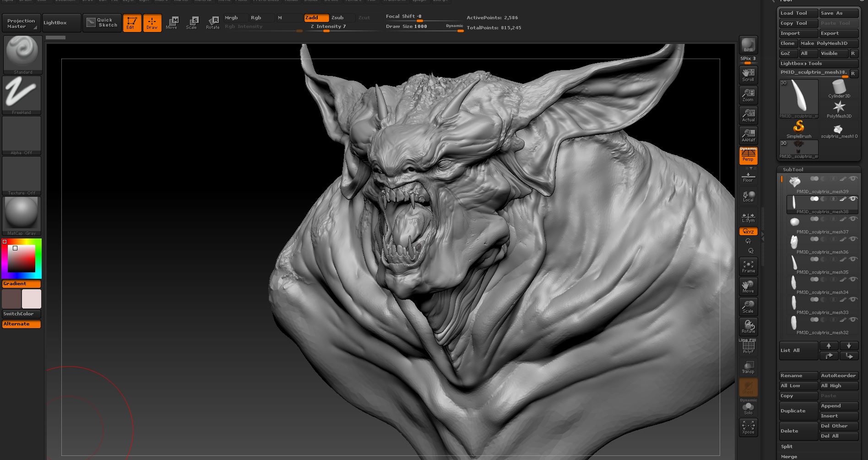Click the Focal Shift slider

click(x=424, y=17)
